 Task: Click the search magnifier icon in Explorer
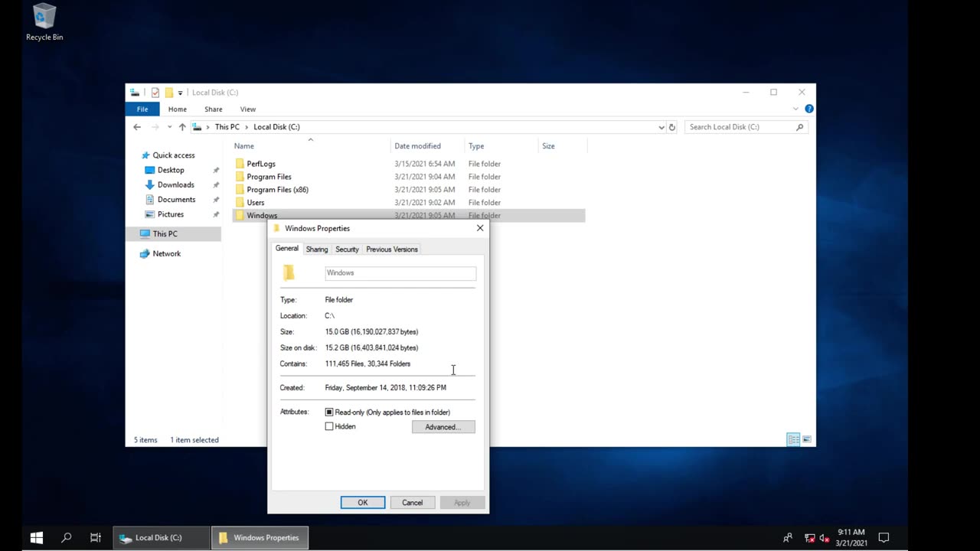pos(800,127)
